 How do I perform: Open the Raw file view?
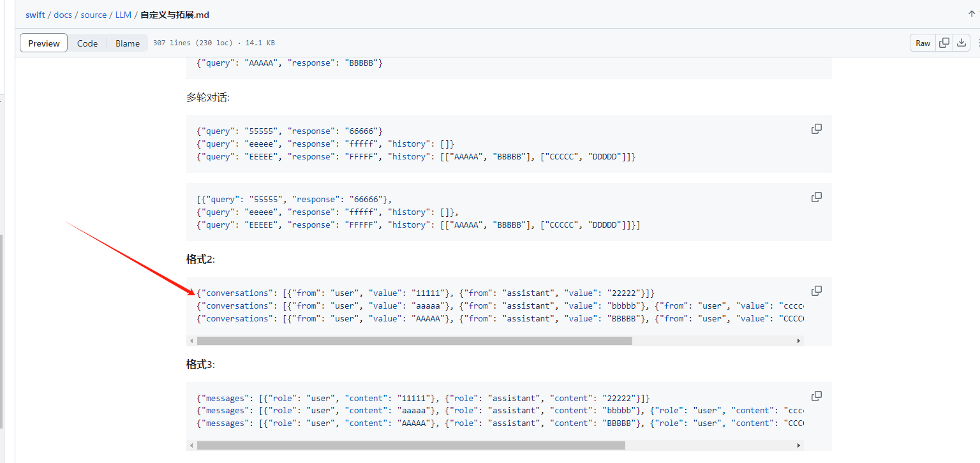923,43
